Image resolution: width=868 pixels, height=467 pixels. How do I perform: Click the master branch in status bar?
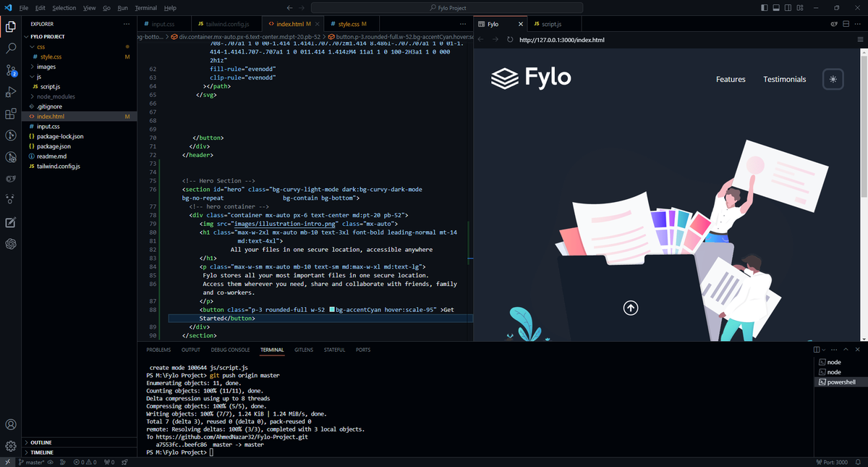(32, 462)
